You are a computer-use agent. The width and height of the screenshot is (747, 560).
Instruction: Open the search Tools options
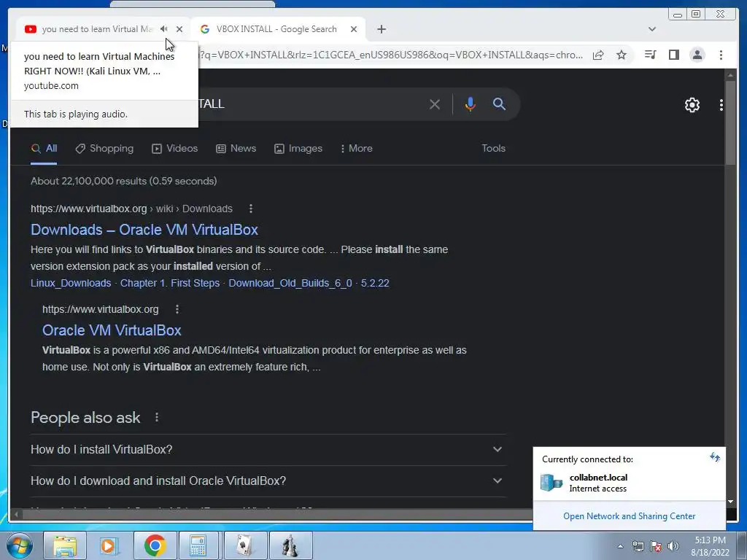493,148
